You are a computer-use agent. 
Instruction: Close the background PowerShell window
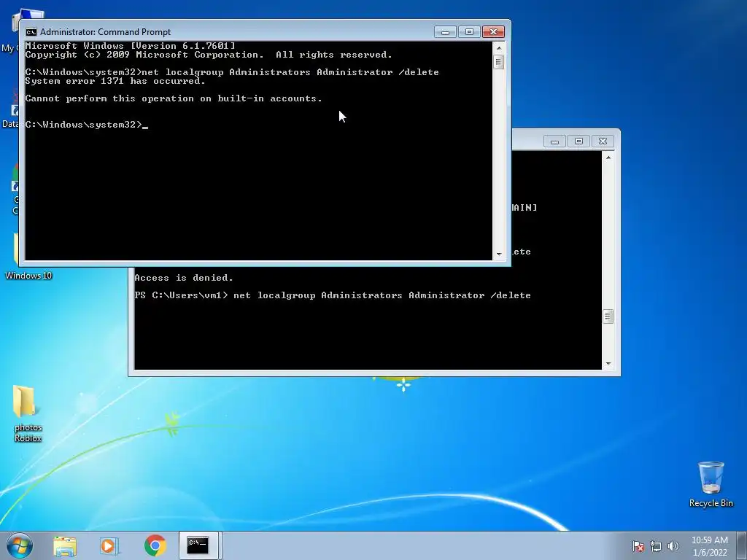click(x=603, y=141)
